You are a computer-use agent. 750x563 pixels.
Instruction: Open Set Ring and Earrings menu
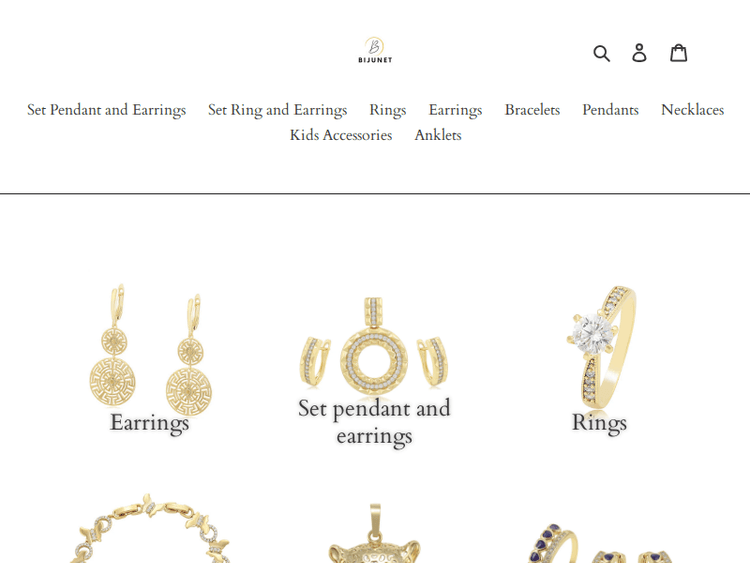coord(277,110)
